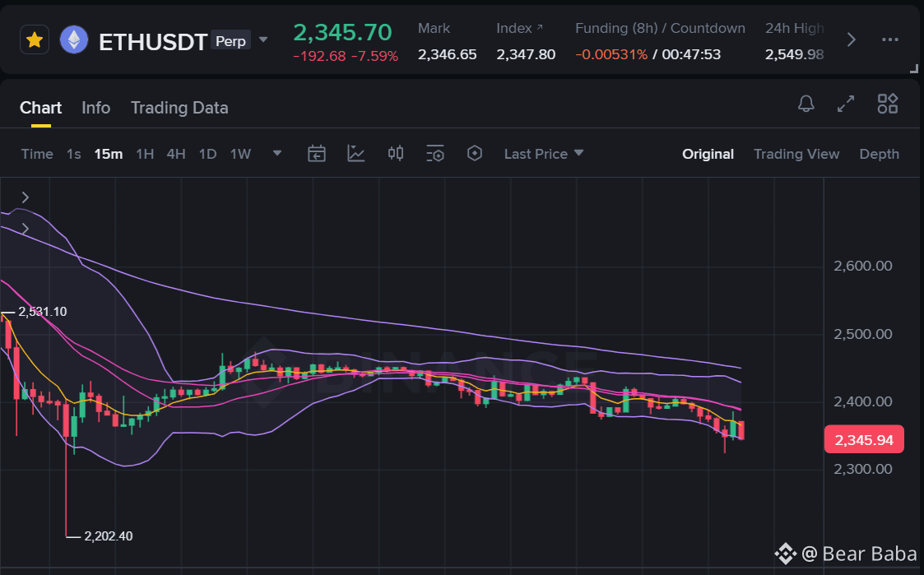
Task: Open price alerts with the bell icon
Action: 806,104
